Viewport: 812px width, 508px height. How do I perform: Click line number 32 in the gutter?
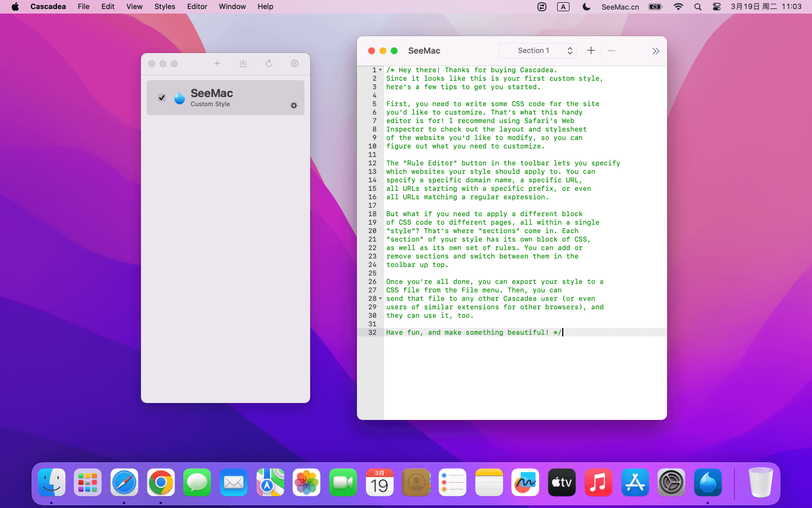[x=372, y=332]
